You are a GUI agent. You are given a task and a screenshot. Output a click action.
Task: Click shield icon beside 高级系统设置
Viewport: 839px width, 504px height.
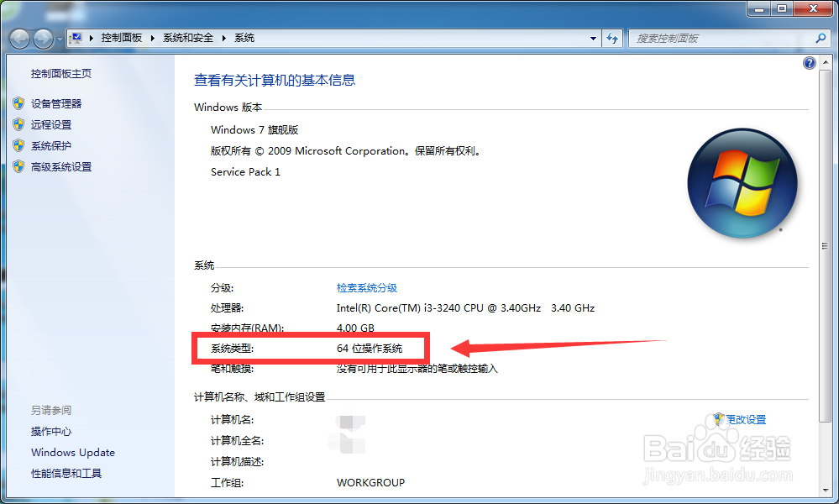tap(18, 166)
